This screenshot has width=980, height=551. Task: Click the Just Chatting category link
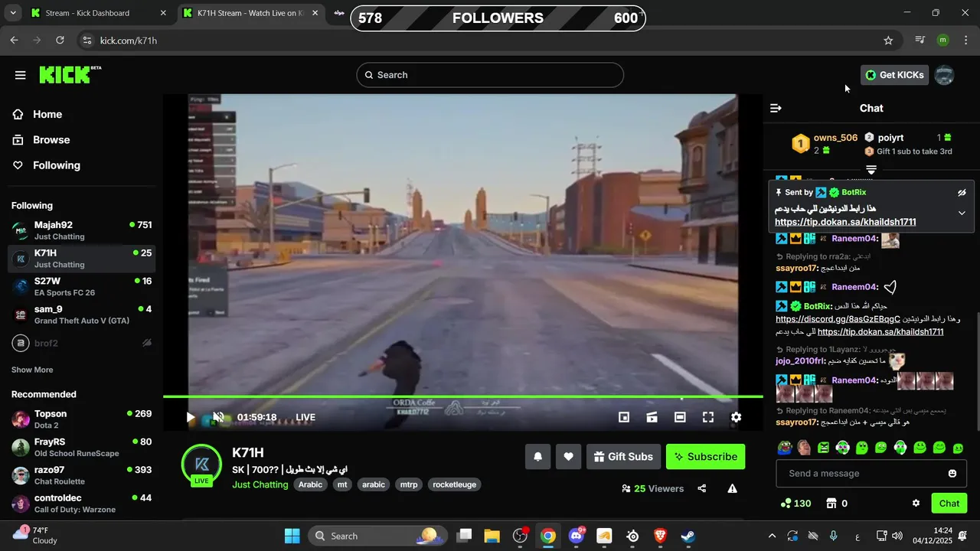pos(260,484)
